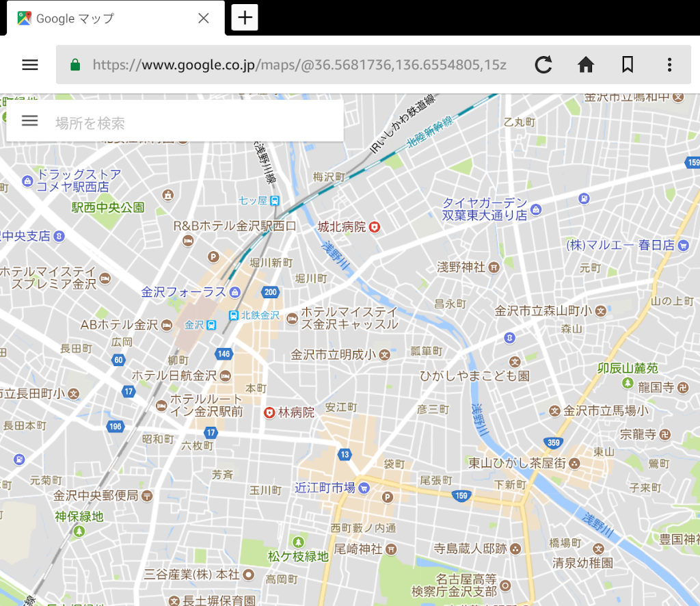Click the 林病院 hospital marker
This screenshot has height=606, width=700.
coord(269,412)
